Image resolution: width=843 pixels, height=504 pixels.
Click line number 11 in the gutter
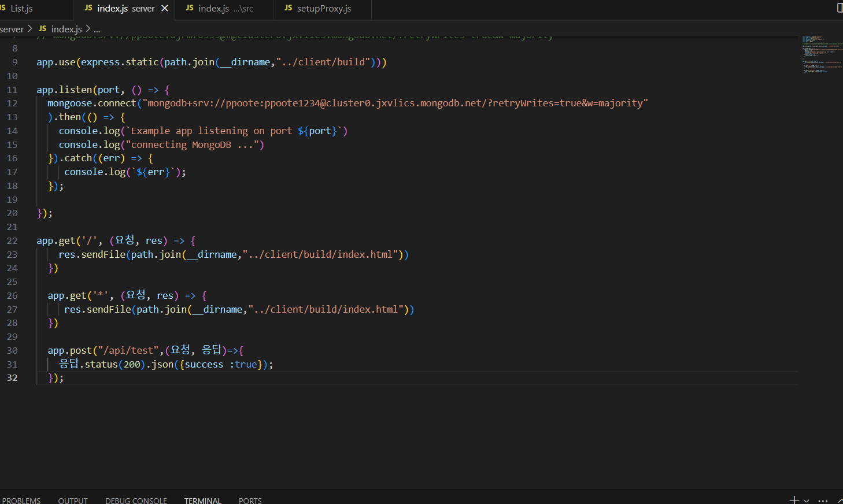click(12, 90)
